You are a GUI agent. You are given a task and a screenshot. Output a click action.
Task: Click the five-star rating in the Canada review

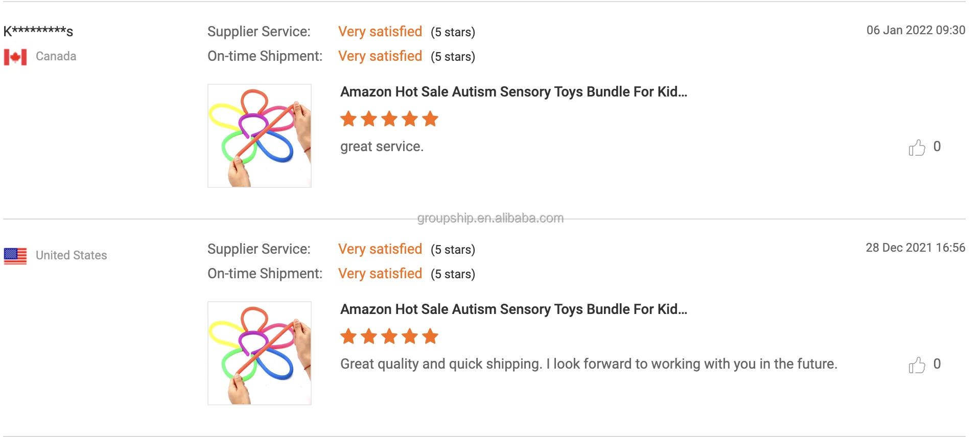click(x=389, y=119)
